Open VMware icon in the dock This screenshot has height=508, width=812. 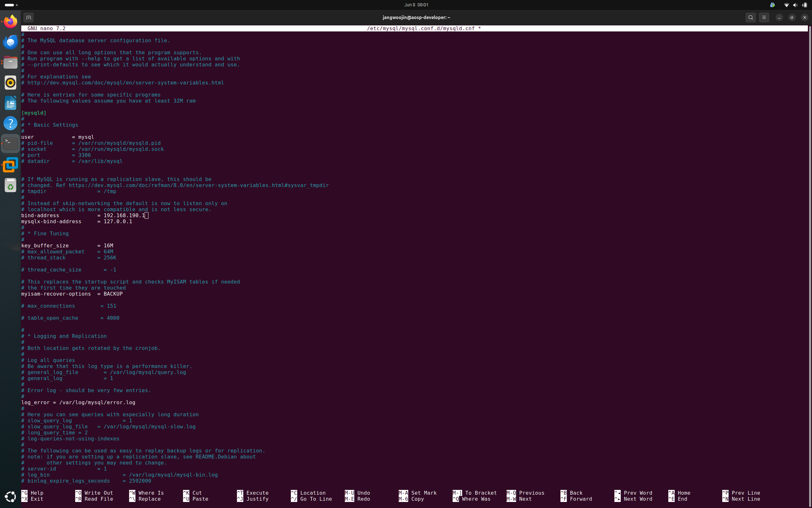(10, 165)
